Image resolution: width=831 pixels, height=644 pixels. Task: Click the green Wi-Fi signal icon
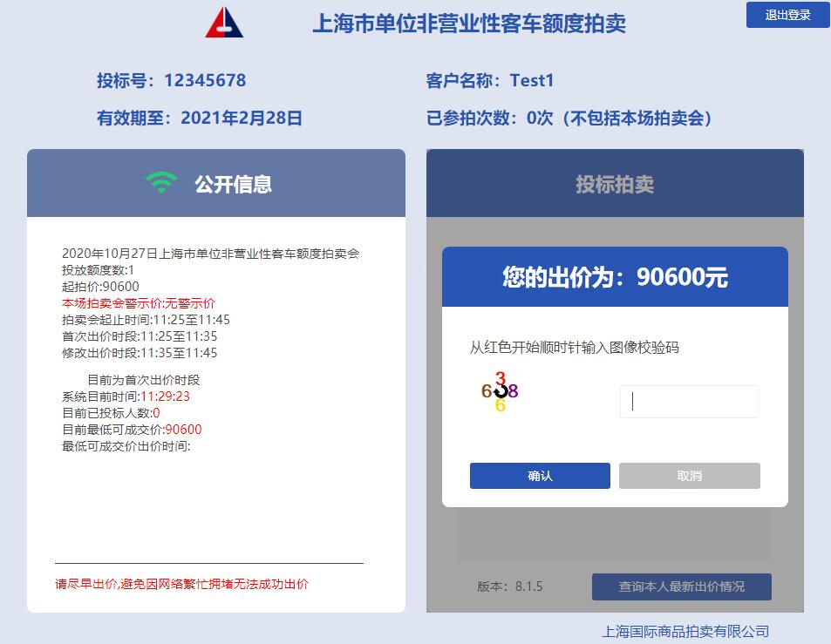click(161, 183)
